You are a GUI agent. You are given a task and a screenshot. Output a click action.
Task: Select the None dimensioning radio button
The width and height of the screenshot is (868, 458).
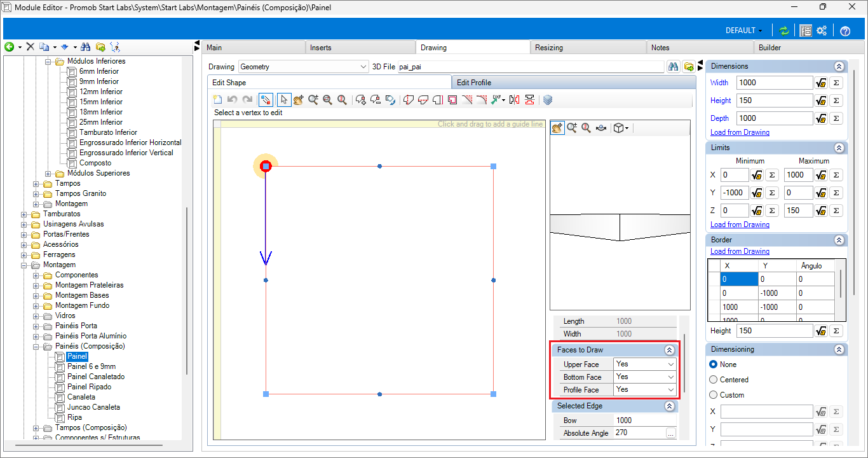point(713,364)
